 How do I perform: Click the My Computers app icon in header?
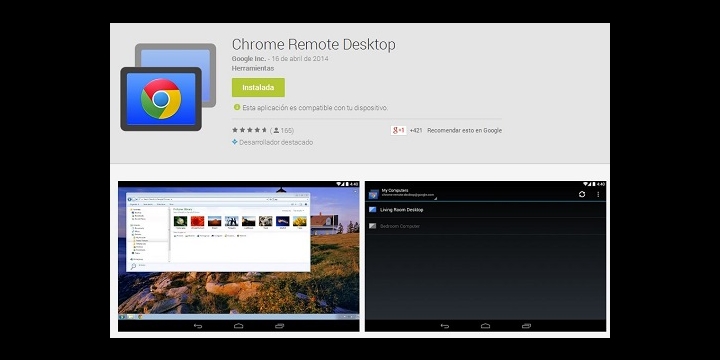click(373, 194)
